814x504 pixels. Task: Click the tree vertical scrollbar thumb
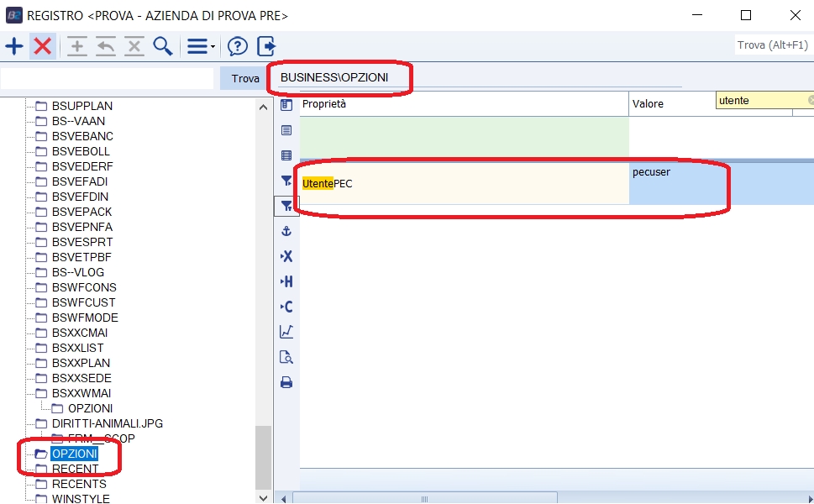tap(263, 457)
